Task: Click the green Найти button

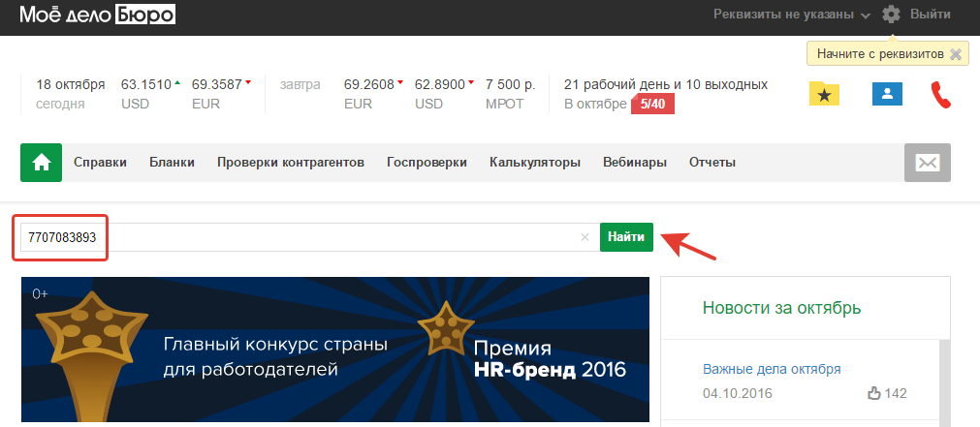Action: click(x=626, y=237)
